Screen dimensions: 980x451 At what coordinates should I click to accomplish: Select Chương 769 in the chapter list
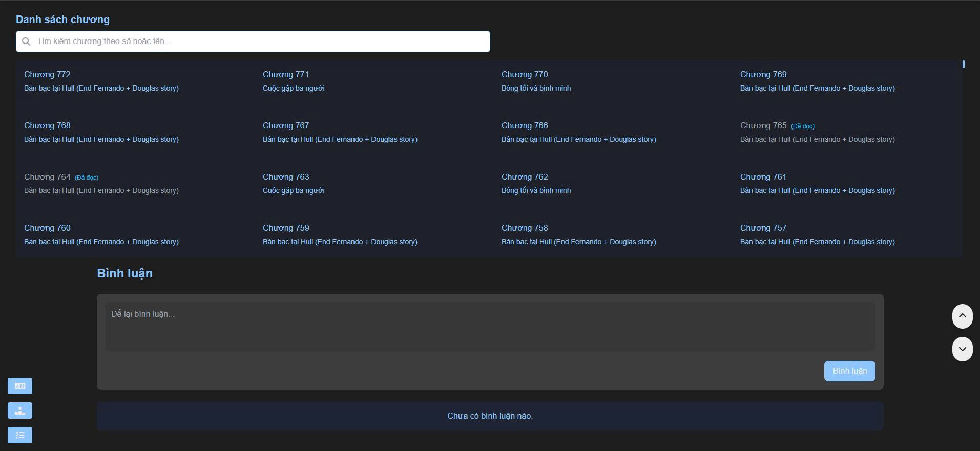coord(763,75)
